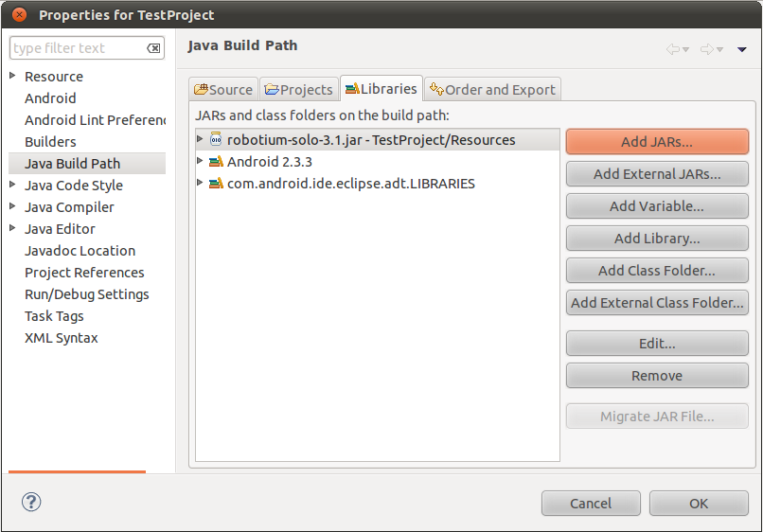Click the Add Library... button
The height and width of the screenshot is (532, 763).
point(657,238)
